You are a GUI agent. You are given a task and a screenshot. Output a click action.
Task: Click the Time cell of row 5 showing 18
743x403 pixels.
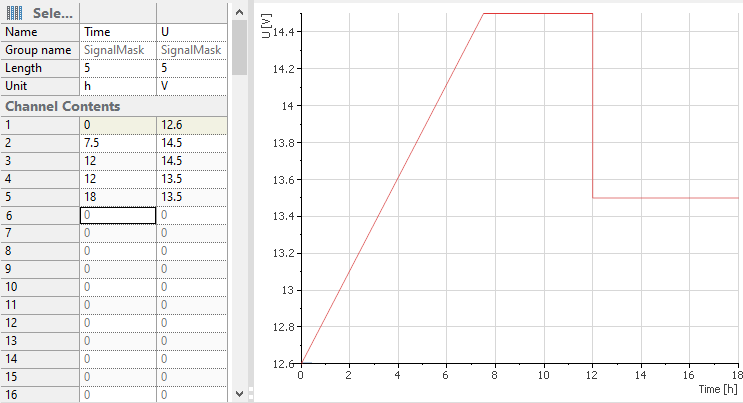[x=118, y=197]
